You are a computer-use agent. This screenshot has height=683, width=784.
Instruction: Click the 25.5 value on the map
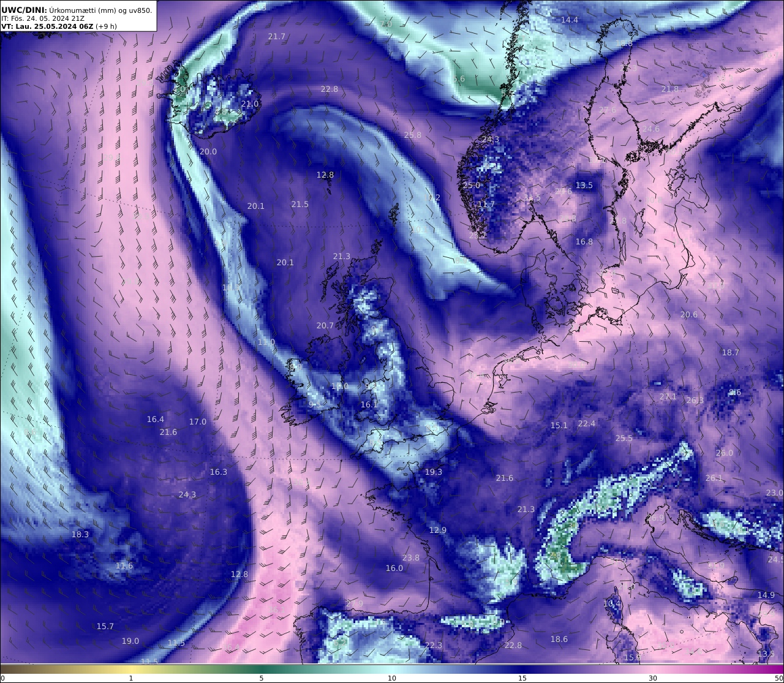[624, 438]
